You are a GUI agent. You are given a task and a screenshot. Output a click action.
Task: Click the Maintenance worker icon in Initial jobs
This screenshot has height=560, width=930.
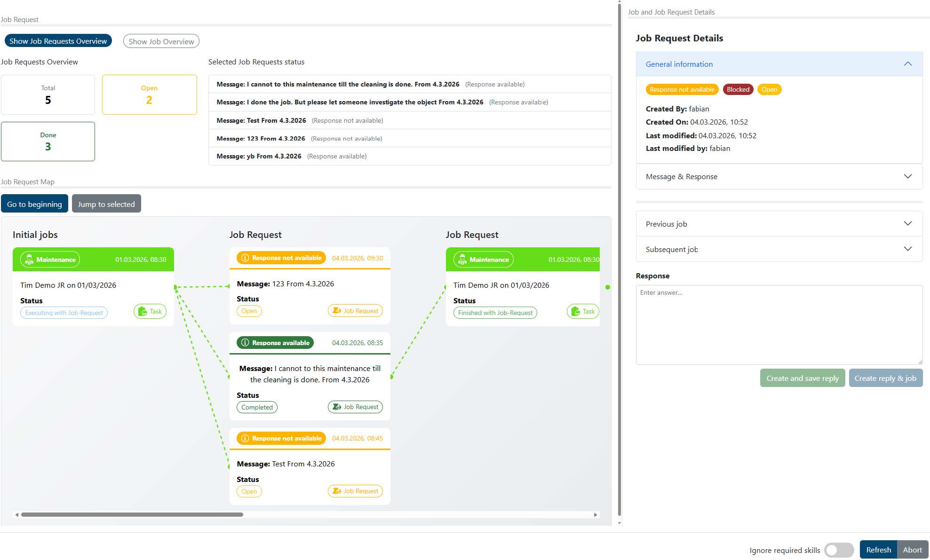29,260
